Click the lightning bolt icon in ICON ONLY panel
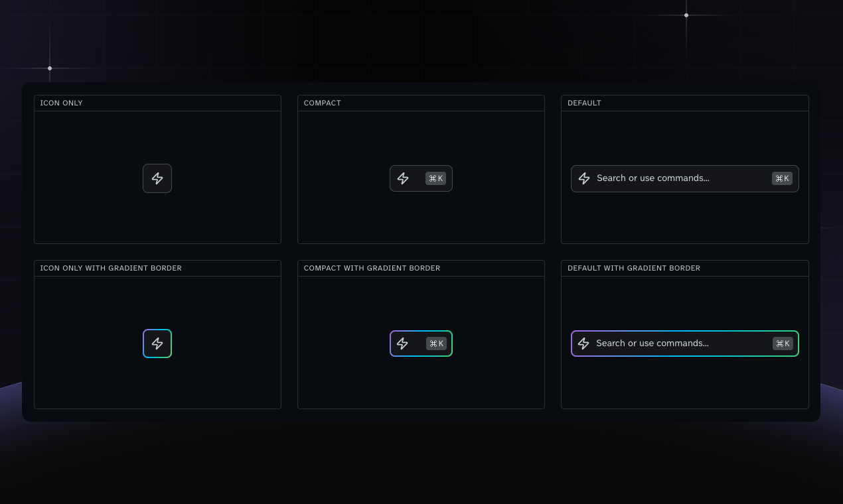 157,178
